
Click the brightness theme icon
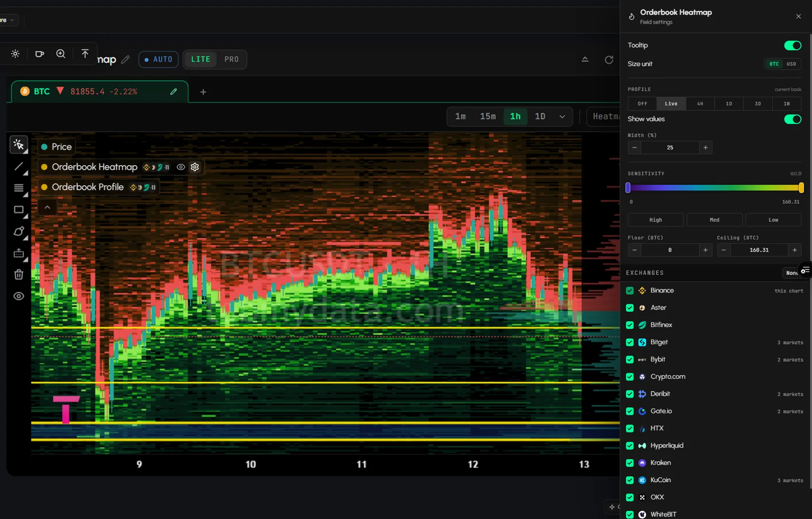[x=15, y=54]
